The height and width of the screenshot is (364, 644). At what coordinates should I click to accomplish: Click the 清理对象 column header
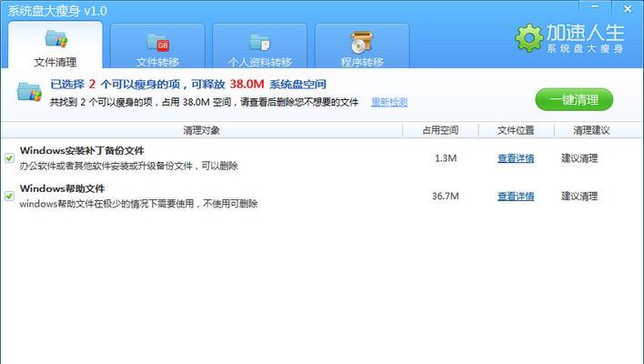pos(201,130)
